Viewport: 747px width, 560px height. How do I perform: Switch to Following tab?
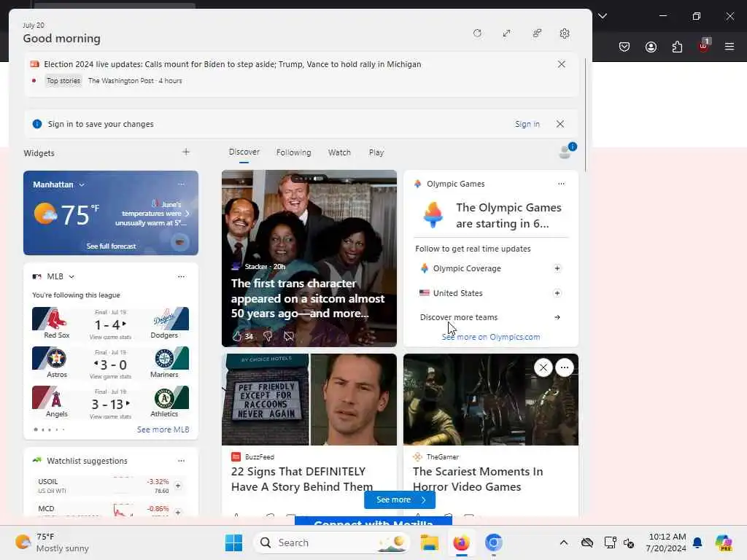293,152
